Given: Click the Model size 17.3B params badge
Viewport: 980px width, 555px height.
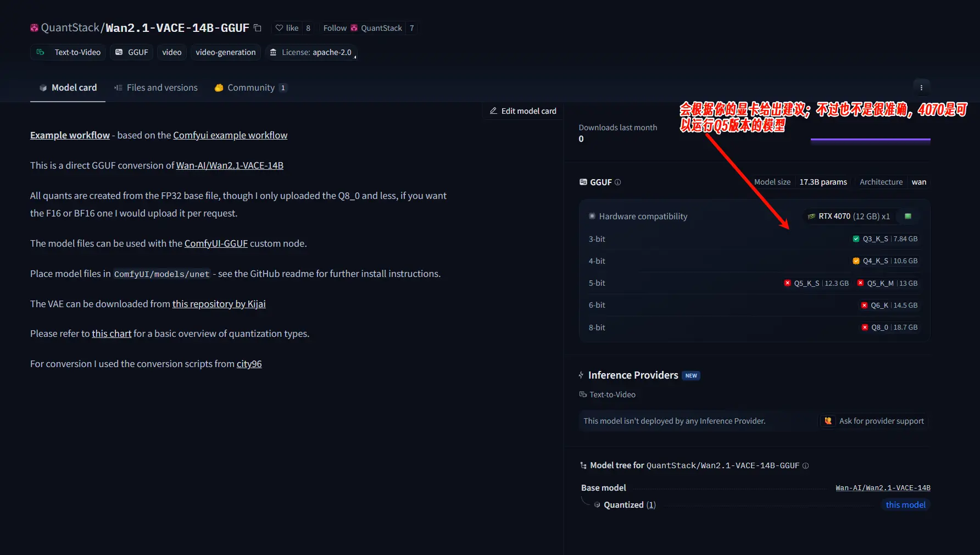Looking at the screenshot, I should coord(800,182).
